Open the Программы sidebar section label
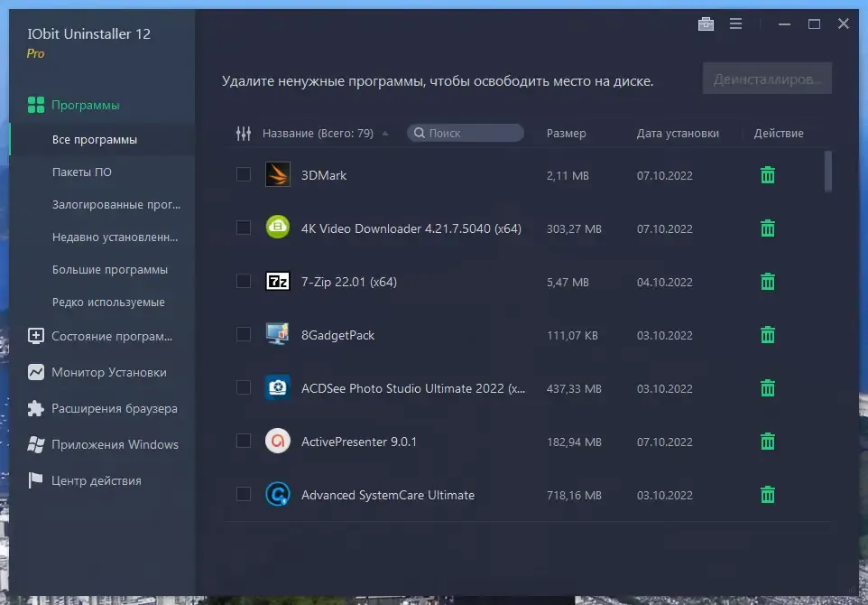Image resolution: width=868 pixels, height=605 pixels. click(85, 106)
